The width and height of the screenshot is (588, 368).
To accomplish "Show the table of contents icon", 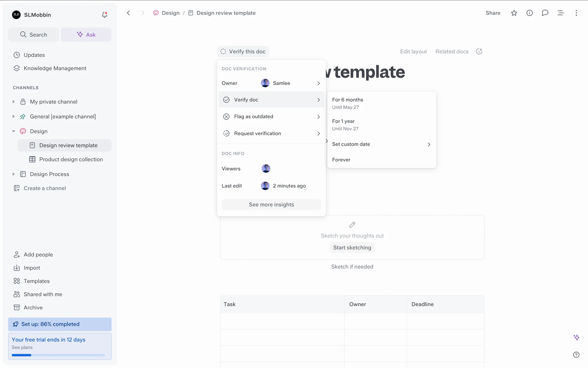I will coord(560,13).
